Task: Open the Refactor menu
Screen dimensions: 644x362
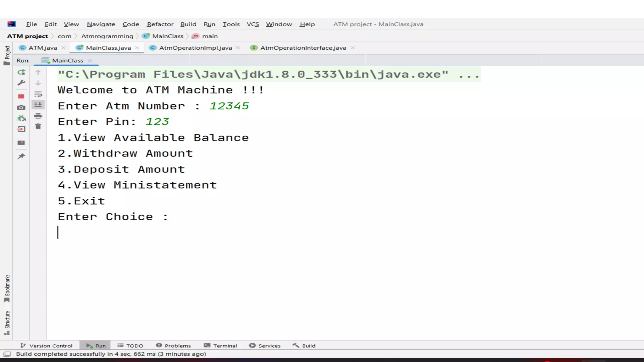Action: click(x=160, y=24)
